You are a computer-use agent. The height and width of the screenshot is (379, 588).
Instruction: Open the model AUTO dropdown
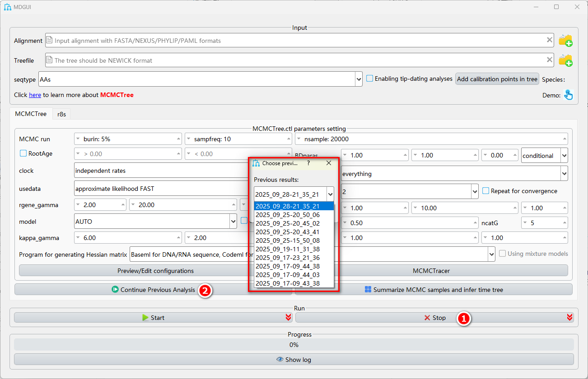[x=233, y=222]
